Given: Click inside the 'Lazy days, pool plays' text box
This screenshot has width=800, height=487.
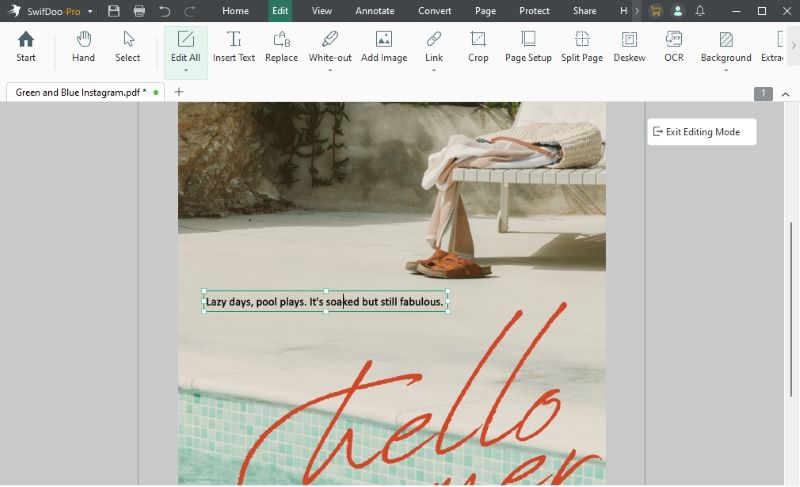Looking at the screenshot, I should (325, 302).
